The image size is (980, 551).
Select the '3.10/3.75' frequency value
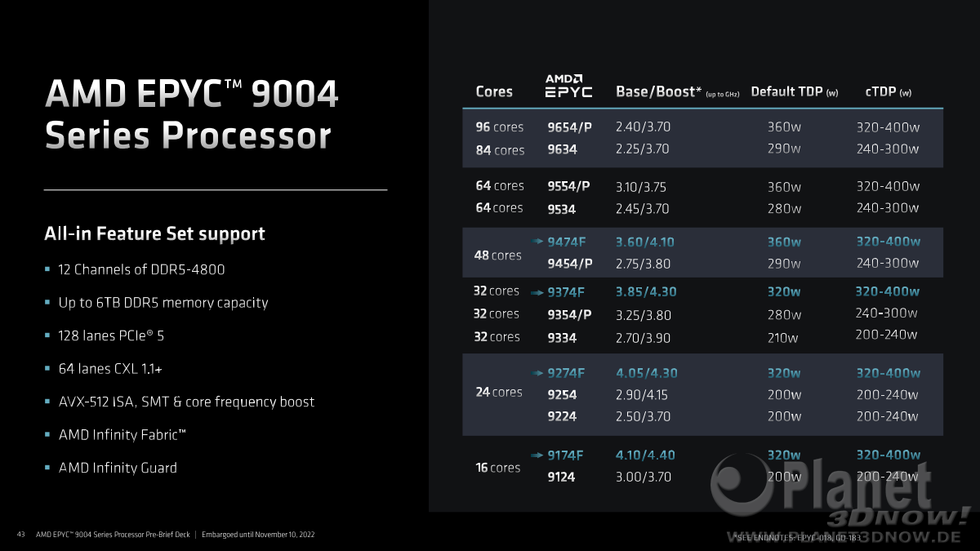pyautogui.click(x=643, y=186)
